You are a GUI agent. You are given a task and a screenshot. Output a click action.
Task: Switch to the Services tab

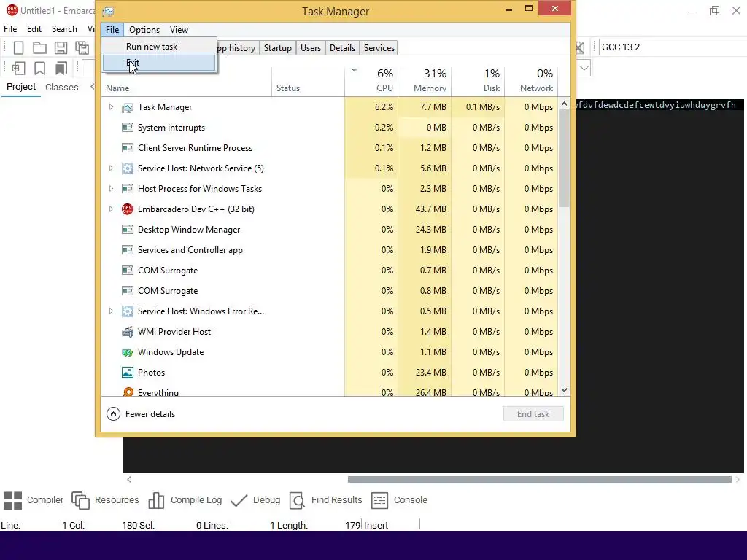pos(379,48)
